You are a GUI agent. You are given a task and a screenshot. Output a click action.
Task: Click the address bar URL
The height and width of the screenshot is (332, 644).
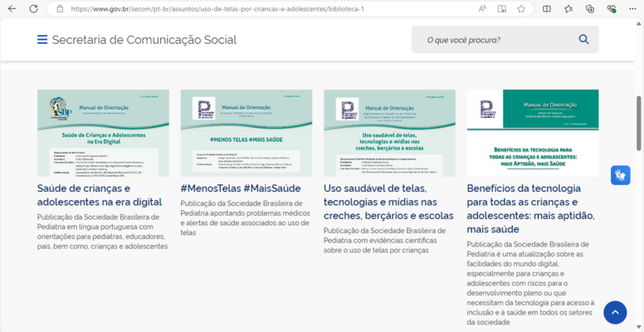coord(217,8)
